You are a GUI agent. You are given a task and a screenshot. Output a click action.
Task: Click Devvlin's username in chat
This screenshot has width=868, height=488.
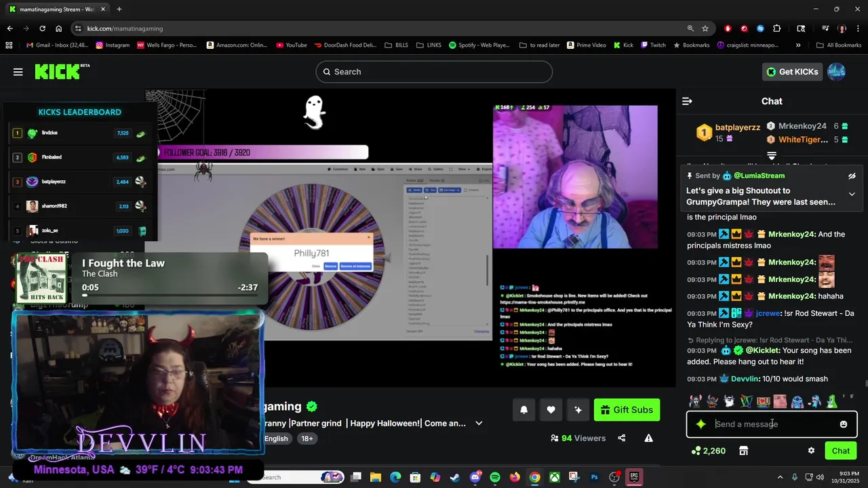pyautogui.click(x=745, y=379)
